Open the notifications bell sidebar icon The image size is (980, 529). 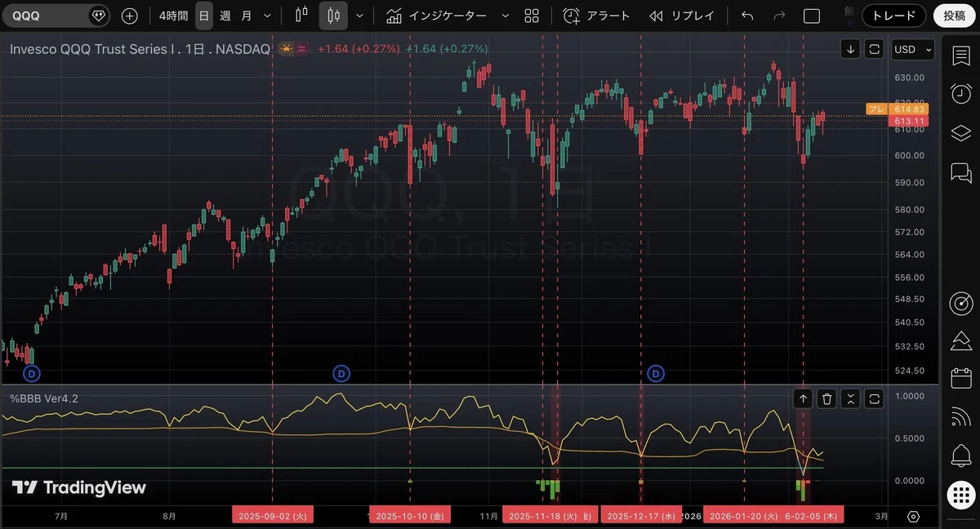pos(961,455)
